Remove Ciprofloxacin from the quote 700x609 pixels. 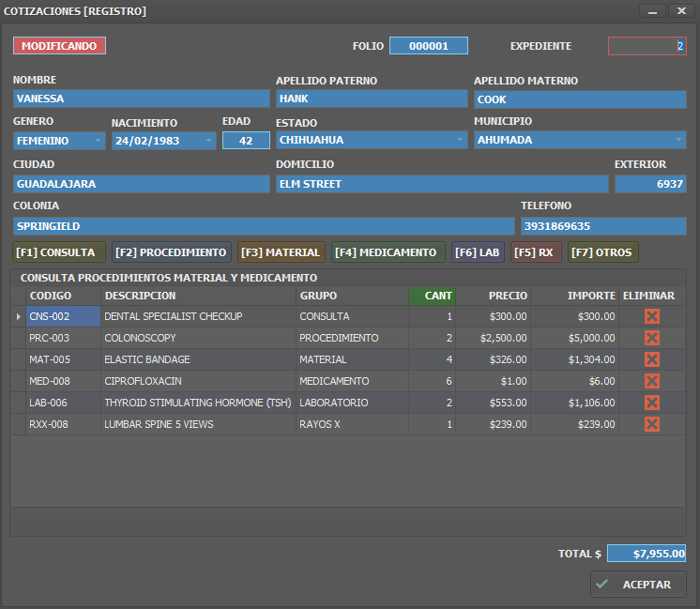click(x=652, y=381)
